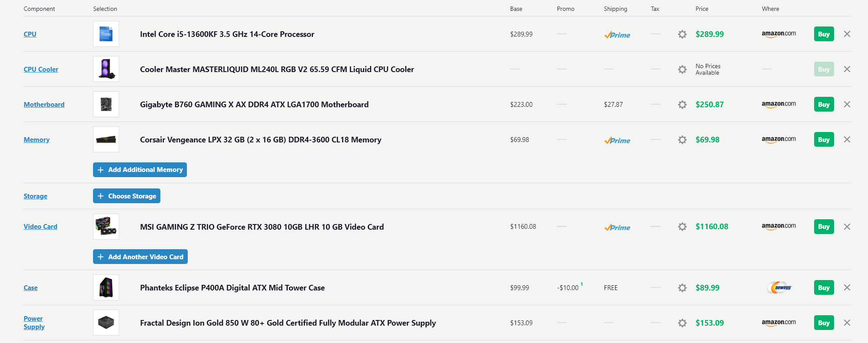Click the Amazon Prime logo for CPU
The image size is (868, 343).
[x=617, y=35]
